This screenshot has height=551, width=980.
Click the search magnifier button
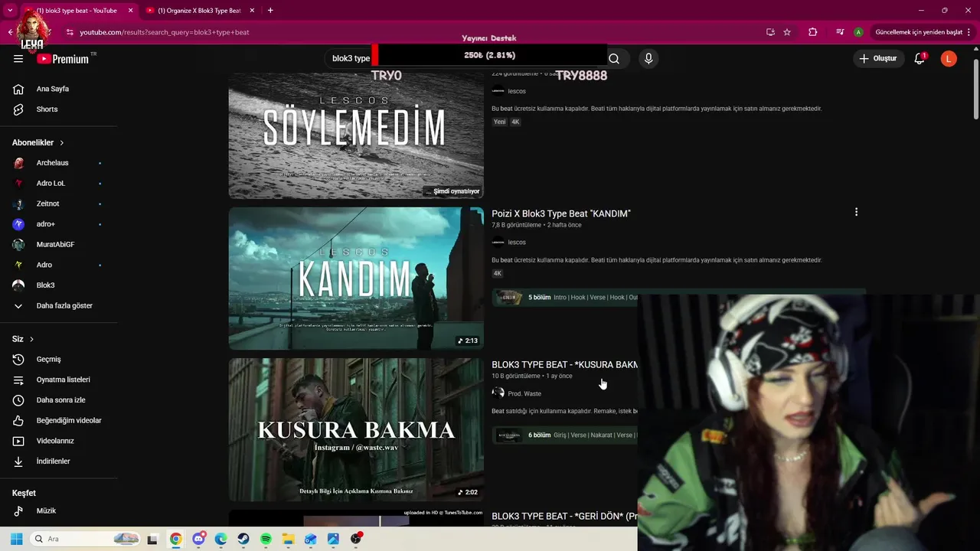tap(614, 58)
